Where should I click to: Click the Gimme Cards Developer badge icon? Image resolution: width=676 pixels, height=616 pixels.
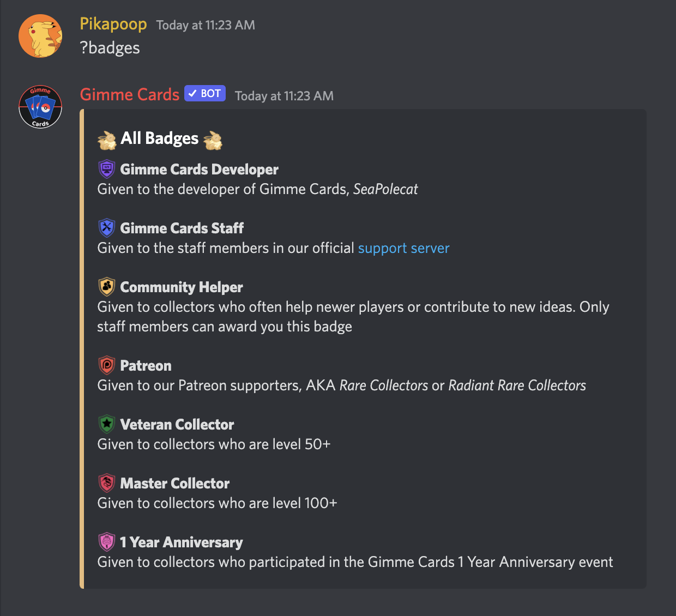click(x=106, y=169)
